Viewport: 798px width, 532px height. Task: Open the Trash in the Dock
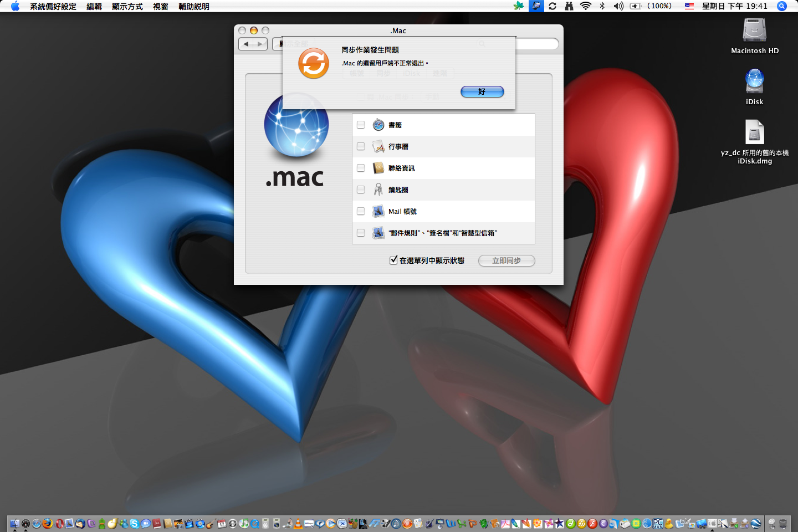[783, 523]
